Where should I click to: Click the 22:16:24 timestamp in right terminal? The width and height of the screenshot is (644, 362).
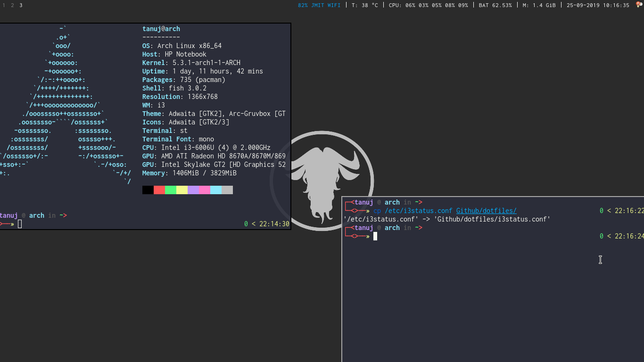[629, 236]
